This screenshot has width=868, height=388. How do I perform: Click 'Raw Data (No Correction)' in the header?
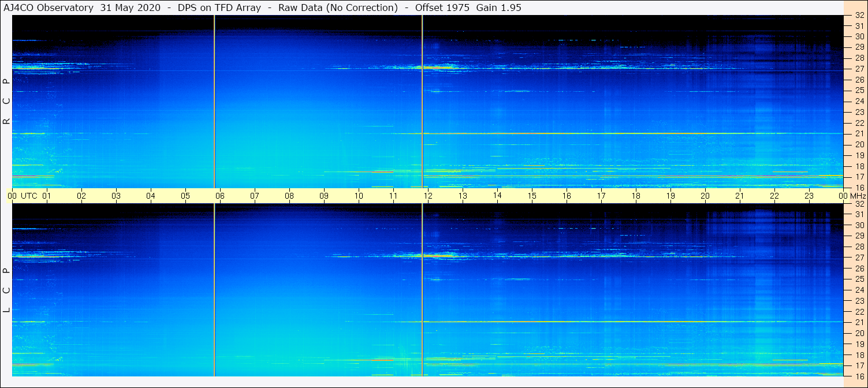(x=338, y=8)
